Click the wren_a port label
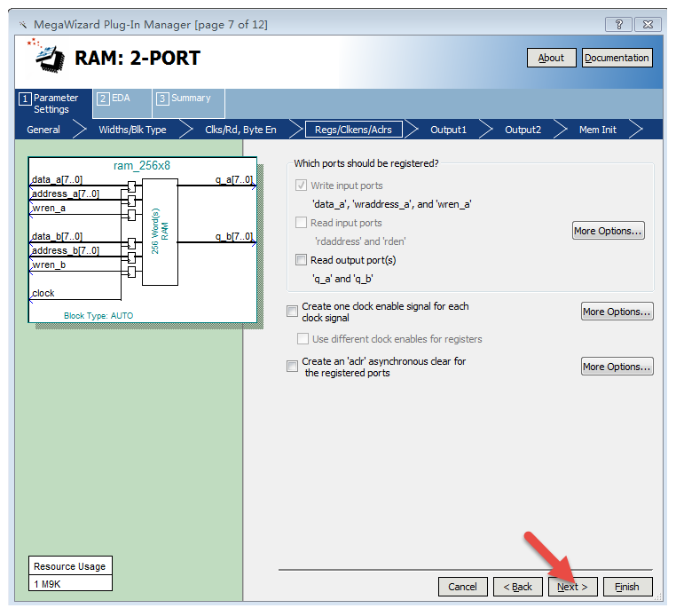 pyautogui.click(x=49, y=208)
